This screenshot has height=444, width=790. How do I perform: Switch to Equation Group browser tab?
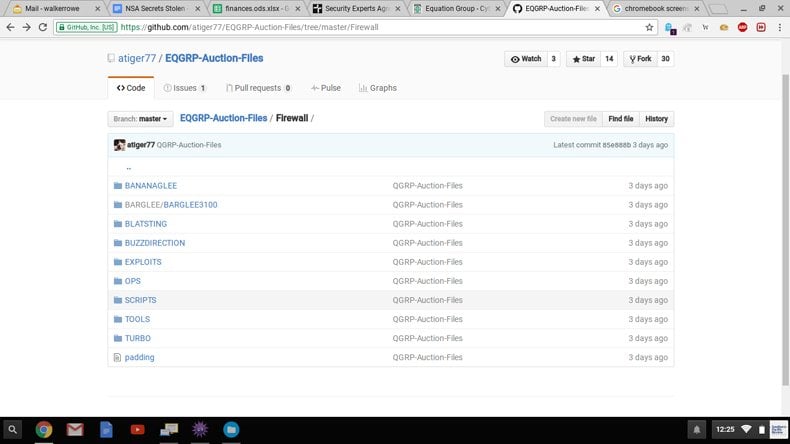tap(456, 9)
